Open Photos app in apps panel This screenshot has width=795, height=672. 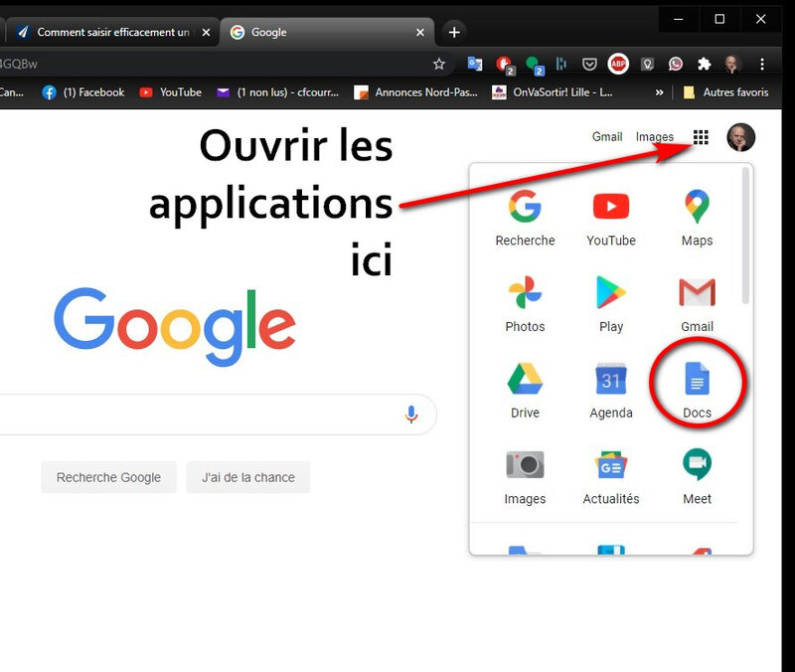[x=525, y=304]
